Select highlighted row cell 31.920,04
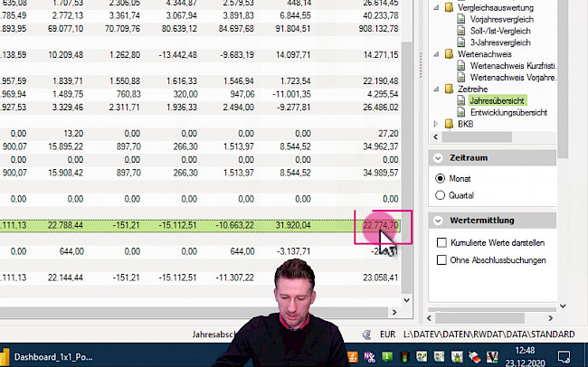This screenshot has width=588, height=367. [293, 225]
